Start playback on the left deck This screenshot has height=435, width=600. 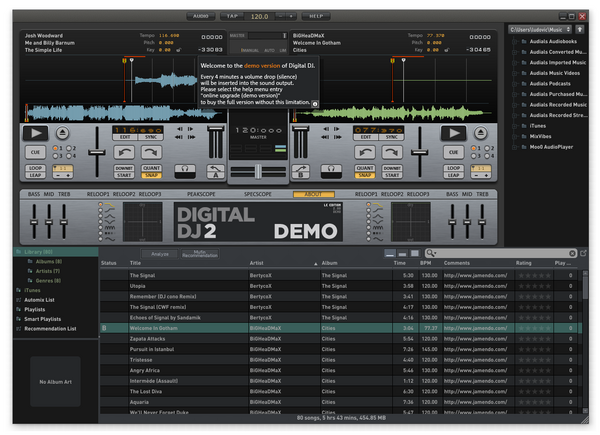pos(36,133)
